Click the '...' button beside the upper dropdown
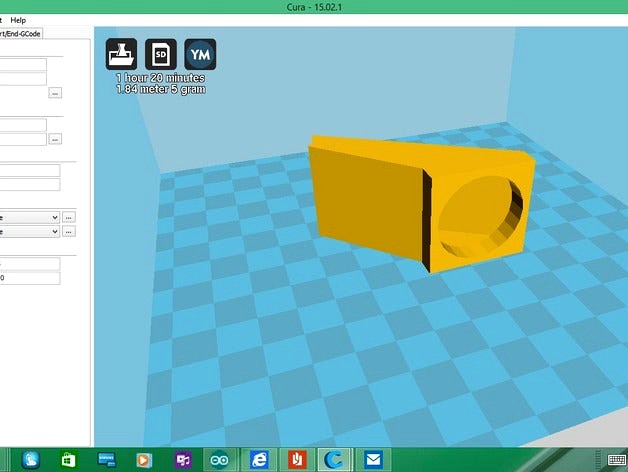This screenshot has height=472, width=628. [69, 216]
